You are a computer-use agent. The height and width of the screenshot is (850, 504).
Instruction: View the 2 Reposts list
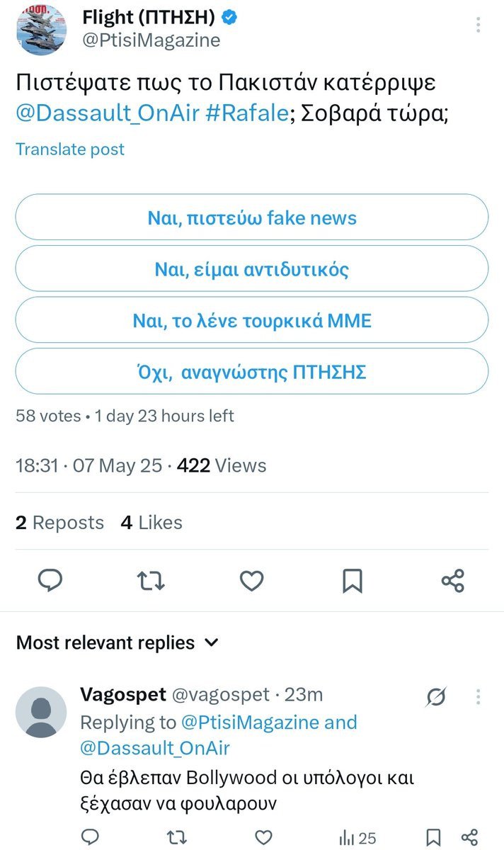[59, 523]
